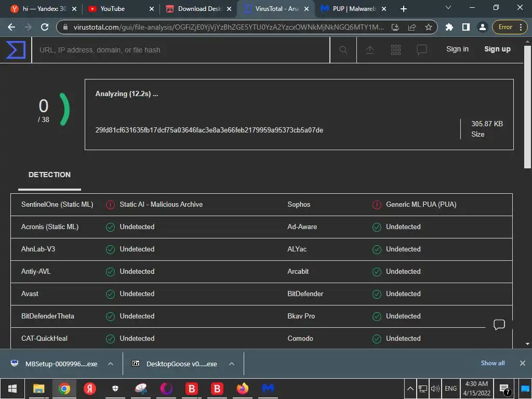Open a new browser tab

(x=403, y=9)
